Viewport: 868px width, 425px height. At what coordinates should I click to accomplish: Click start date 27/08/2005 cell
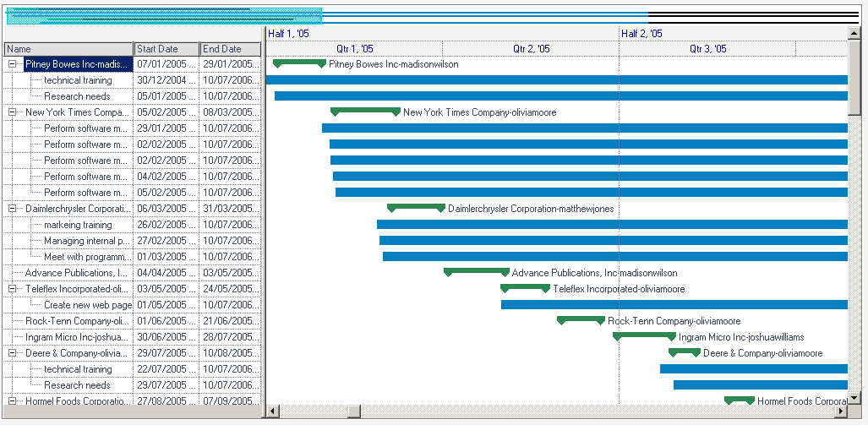pos(167,401)
